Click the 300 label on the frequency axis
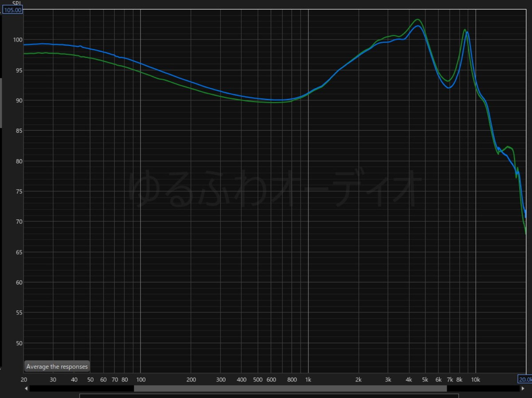532x398 pixels. [221, 380]
